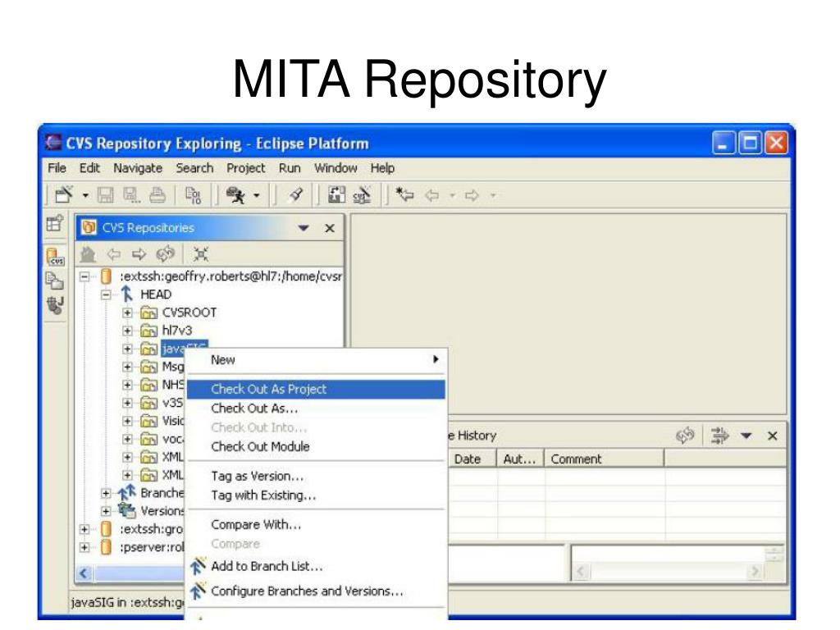Choose Check Out As Project
This screenshot has width=840, height=630.
point(317,390)
